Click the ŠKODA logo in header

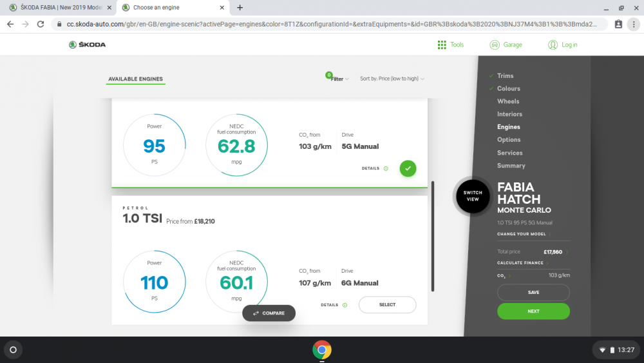87,44
